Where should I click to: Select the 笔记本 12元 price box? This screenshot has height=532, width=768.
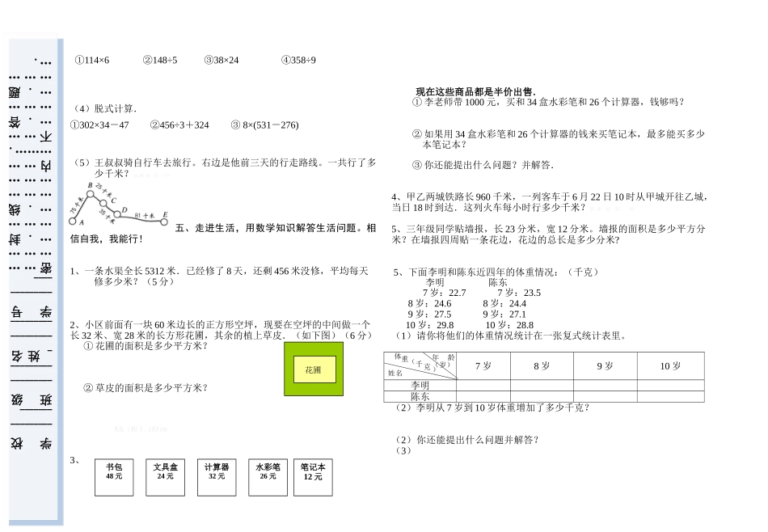313,478
